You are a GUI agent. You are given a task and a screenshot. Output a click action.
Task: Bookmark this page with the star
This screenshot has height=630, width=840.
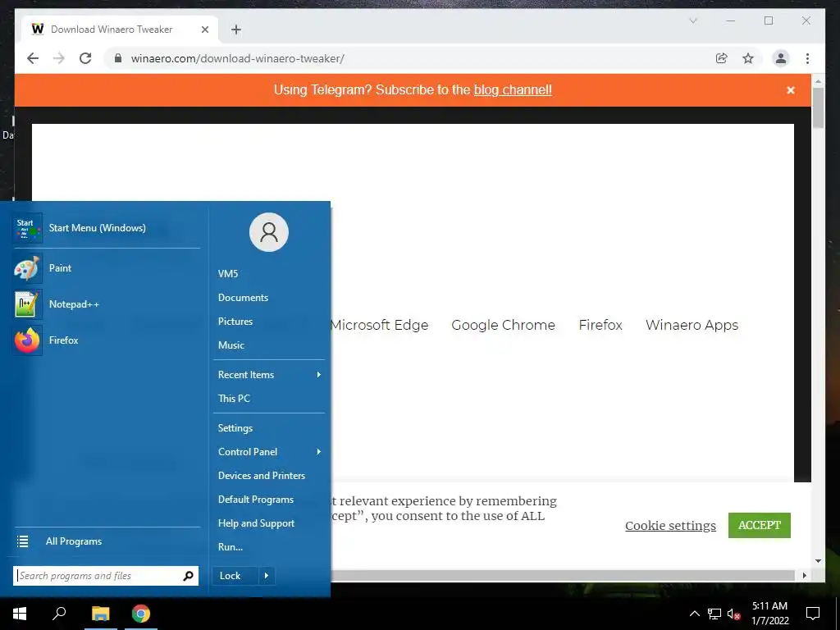tap(748, 58)
